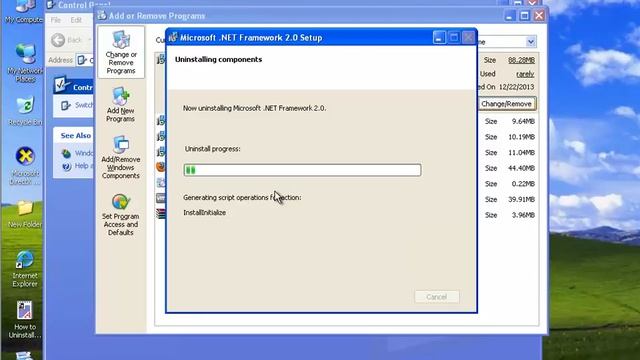This screenshot has height=360, width=640.
Task: Open the Sort by dropdown arrow
Action: (531, 42)
